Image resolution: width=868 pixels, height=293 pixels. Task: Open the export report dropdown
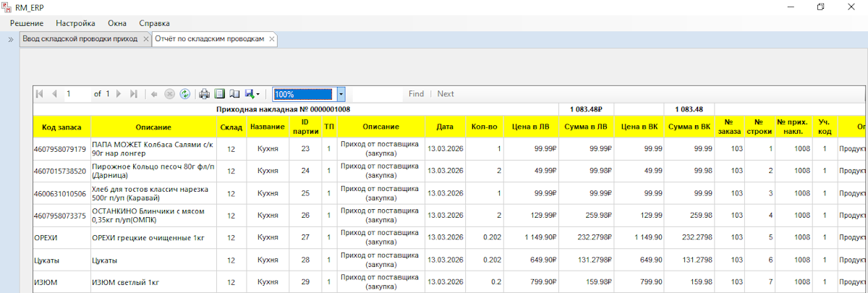click(252, 94)
